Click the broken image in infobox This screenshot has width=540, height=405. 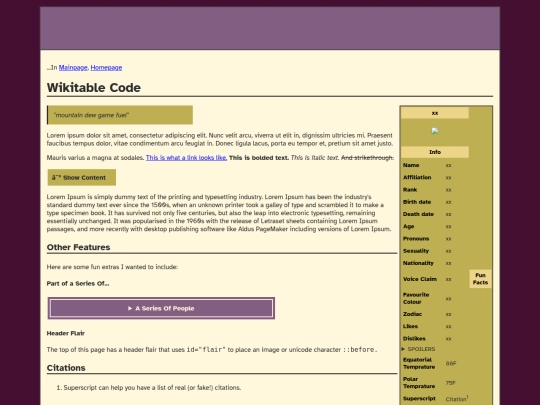[435, 131]
